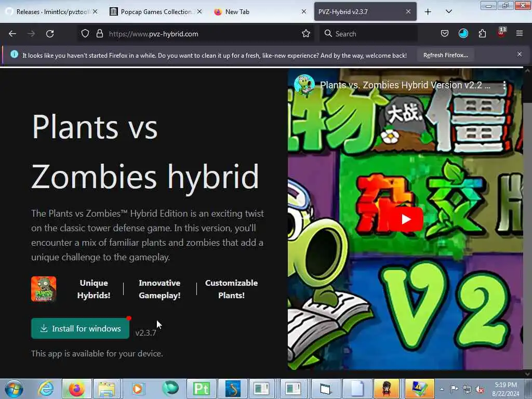Viewport: 532px width, 399px height.
Task: Open the video title link
Action: (405, 85)
